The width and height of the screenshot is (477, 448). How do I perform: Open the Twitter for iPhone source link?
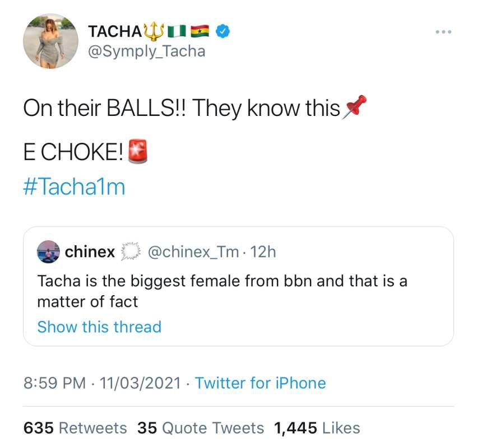(x=260, y=383)
